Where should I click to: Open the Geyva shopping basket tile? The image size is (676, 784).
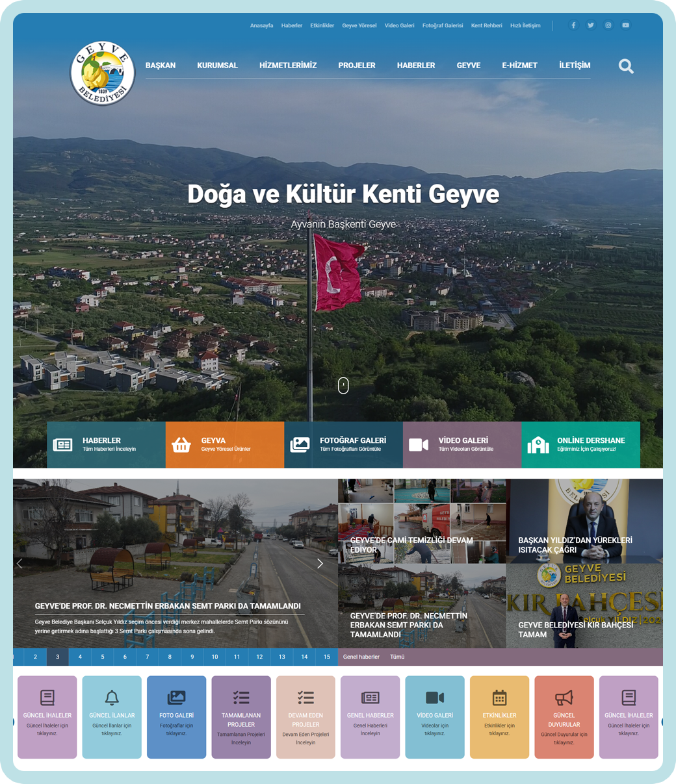point(224,445)
